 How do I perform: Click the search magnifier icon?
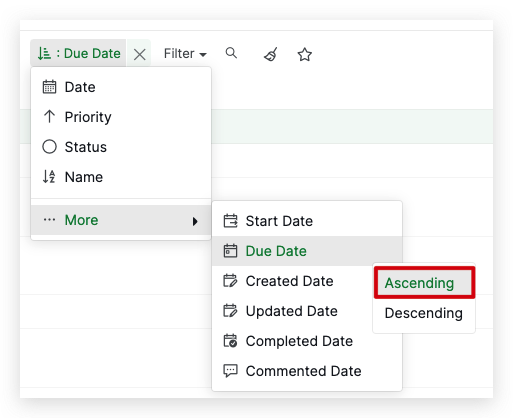[231, 53]
